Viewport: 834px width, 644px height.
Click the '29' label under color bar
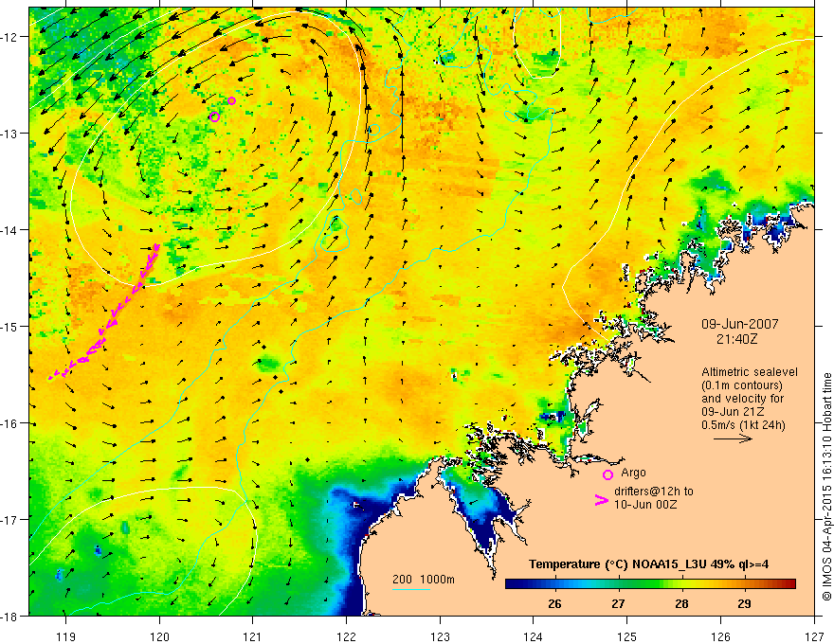tap(744, 603)
